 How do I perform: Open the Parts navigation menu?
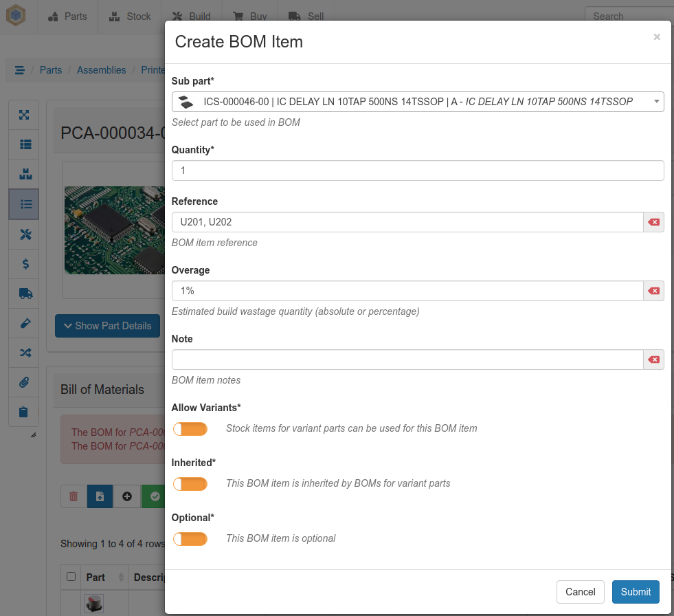coord(67,16)
